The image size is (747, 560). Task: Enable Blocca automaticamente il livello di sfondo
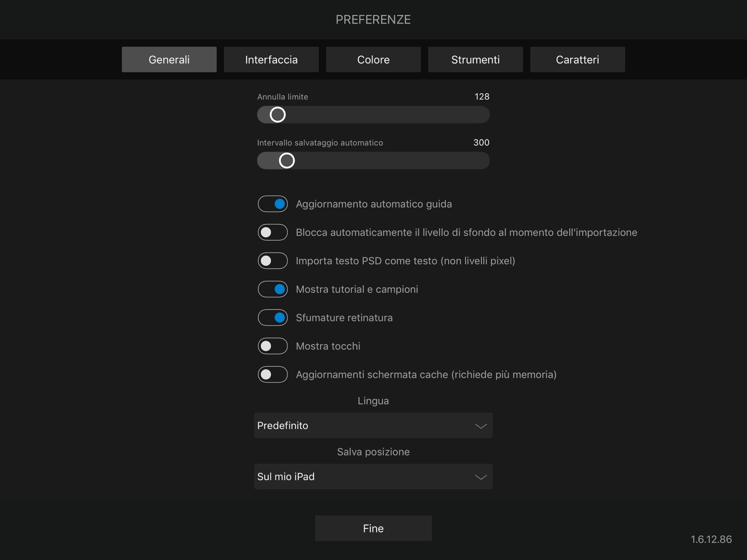273,232
